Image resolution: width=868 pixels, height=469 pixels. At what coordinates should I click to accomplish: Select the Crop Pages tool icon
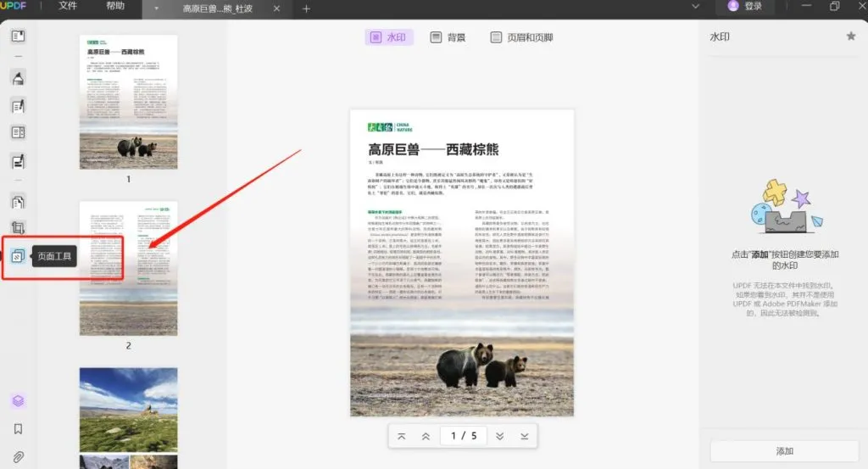18,227
